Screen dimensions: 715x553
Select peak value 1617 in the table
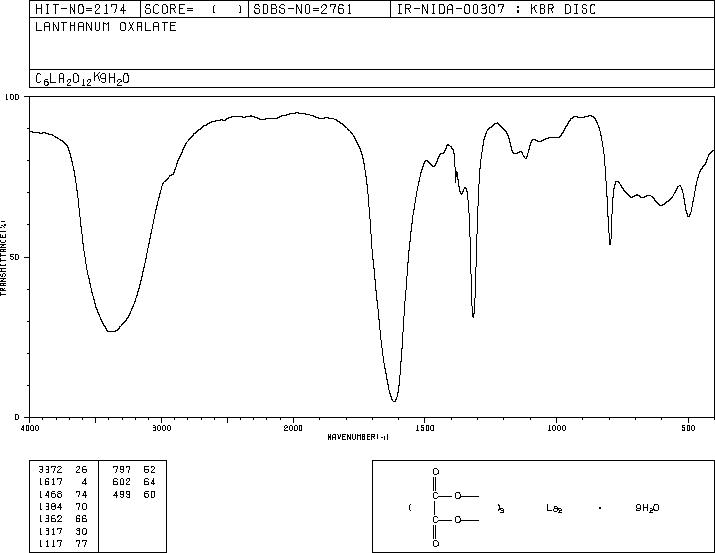pyautogui.click(x=51, y=482)
